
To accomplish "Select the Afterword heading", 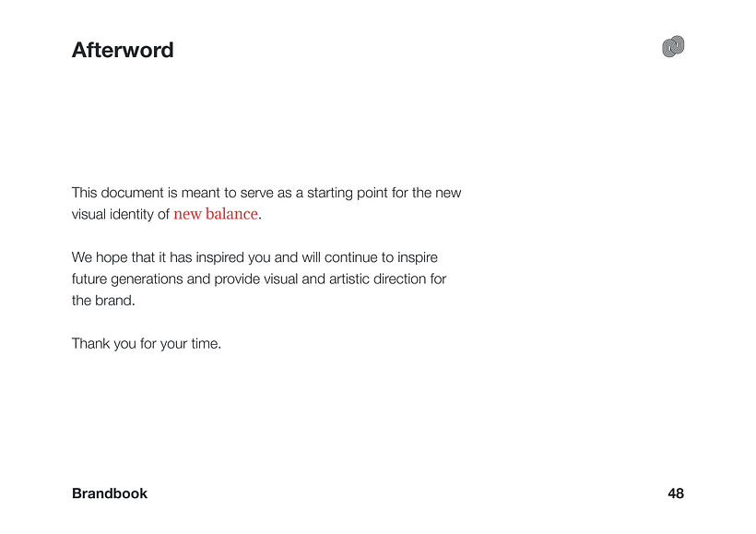I will [x=123, y=50].
